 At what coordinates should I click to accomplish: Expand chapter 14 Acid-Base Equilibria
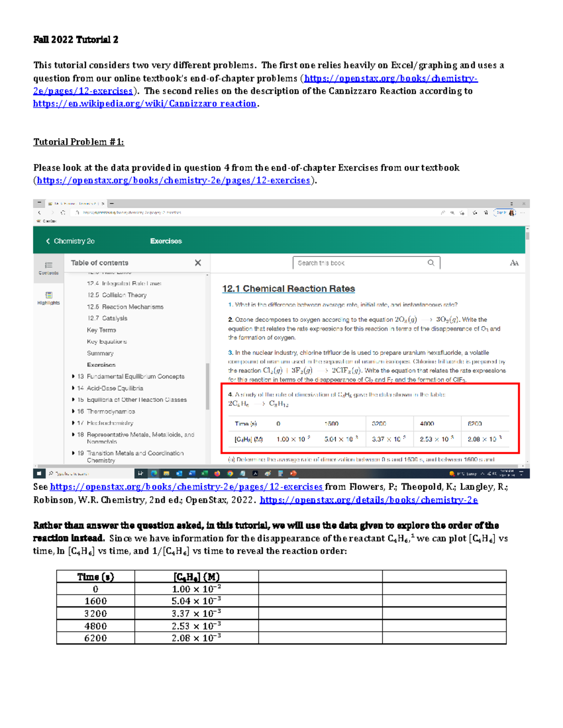(x=73, y=388)
